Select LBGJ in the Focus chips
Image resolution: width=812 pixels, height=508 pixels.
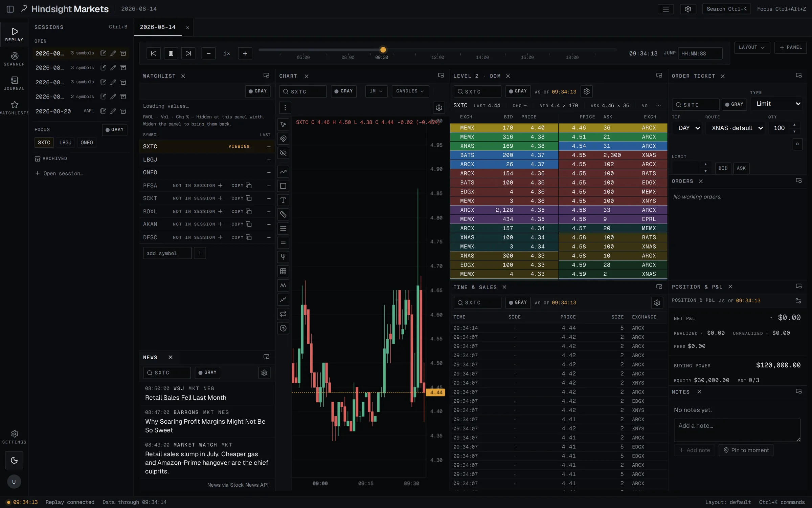pyautogui.click(x=65, y=143)
